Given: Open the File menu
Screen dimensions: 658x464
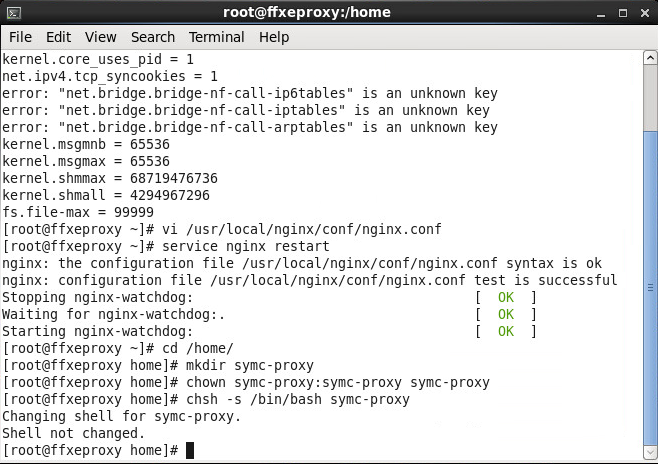Looking at the screenshot, I should 20,37.
